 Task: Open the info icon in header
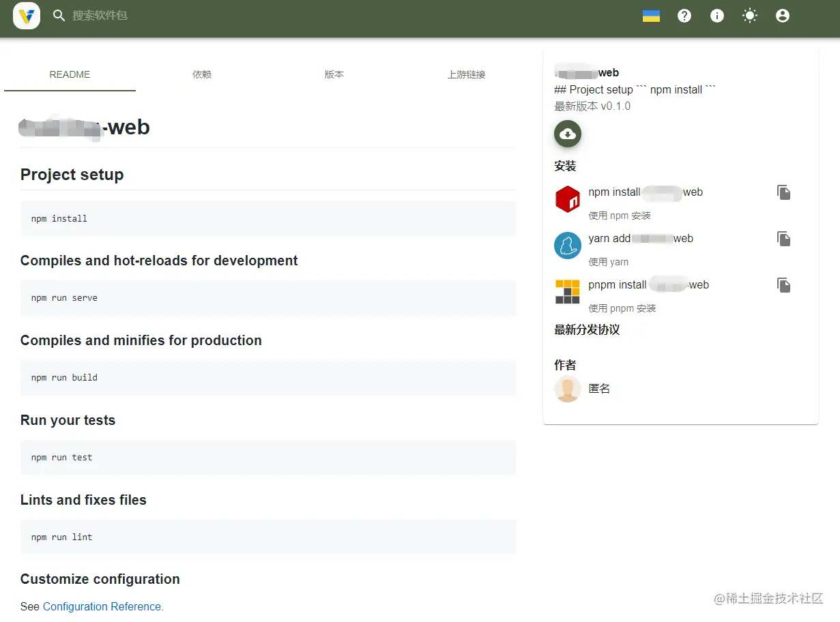(x=717, y=16)
